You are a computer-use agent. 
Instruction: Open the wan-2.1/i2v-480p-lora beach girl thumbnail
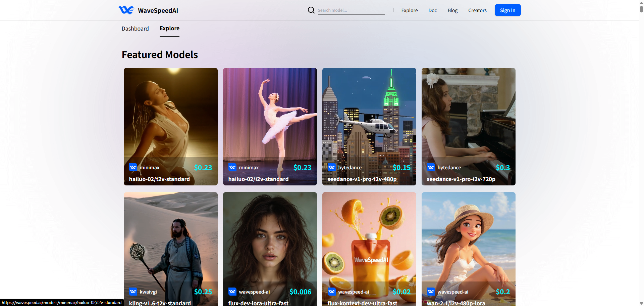[x=468, y=249]
